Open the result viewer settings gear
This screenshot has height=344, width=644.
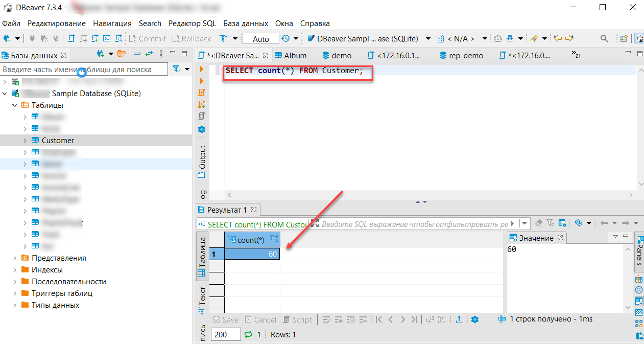point(475,319)
